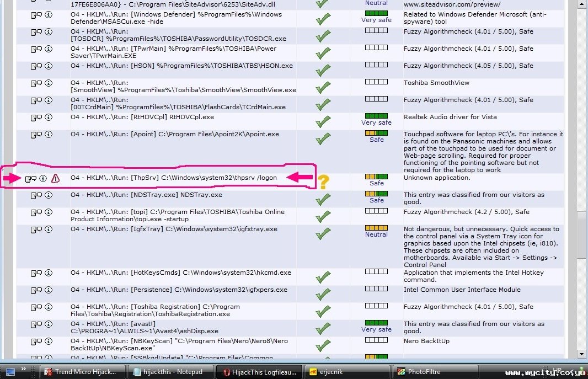Click the info icon for the ThpSrv entry
The image size is (588, 379).
pyautogui.click(x=43, y=178)
